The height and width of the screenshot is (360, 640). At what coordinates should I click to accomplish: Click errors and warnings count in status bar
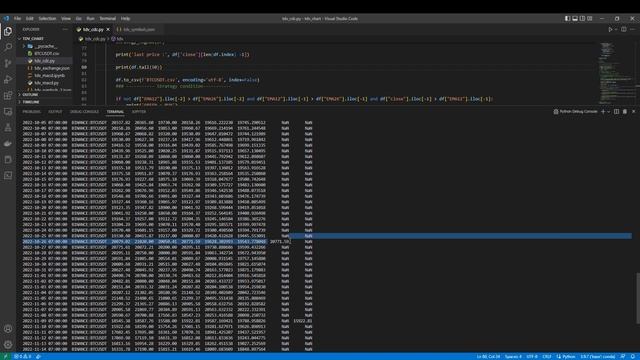[22, 356]
